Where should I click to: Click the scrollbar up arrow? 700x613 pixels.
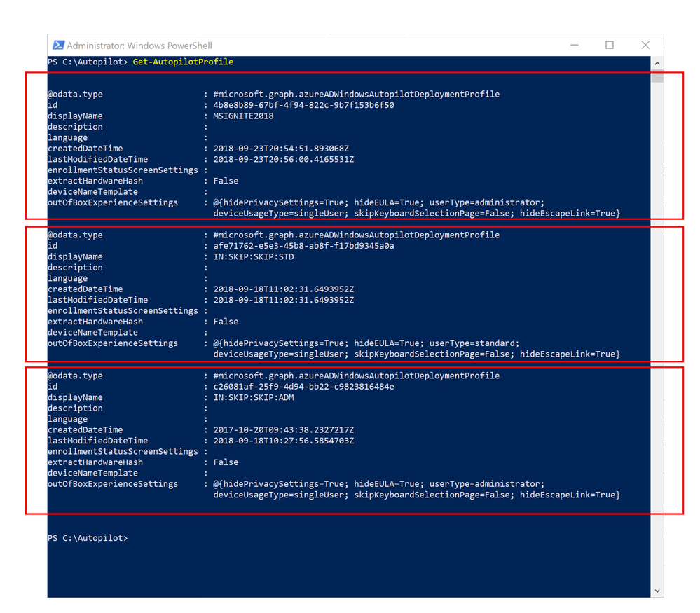pyautogui.click(x=657, y=63)
